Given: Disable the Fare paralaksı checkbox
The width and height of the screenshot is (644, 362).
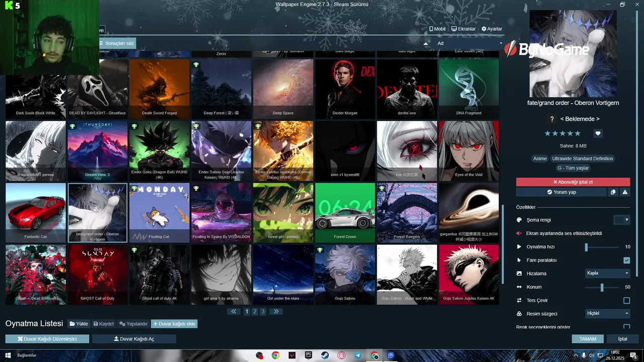Looking at the screenshot, I should click(626, 260).
